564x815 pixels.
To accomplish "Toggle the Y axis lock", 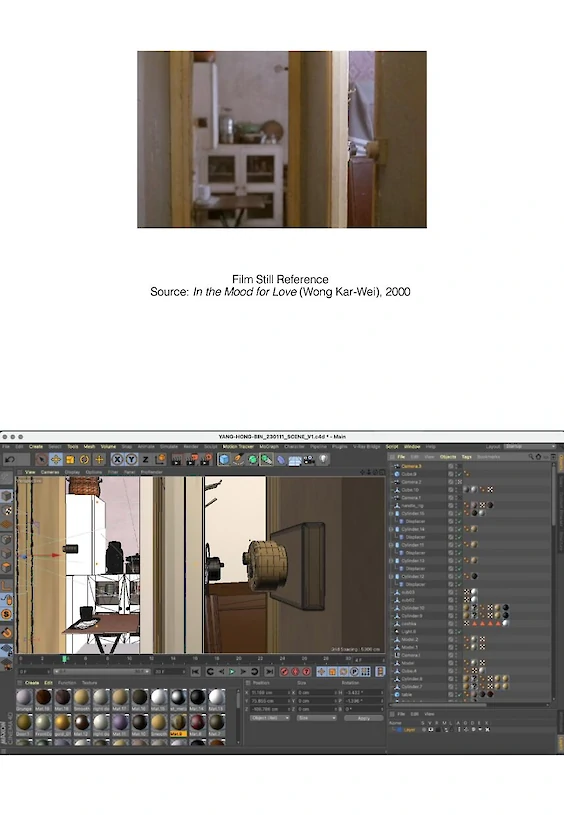I will point(132,459).
